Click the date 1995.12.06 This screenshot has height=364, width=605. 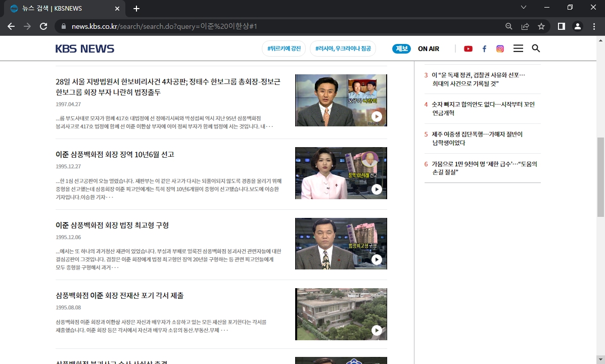[x=68, y=237]
